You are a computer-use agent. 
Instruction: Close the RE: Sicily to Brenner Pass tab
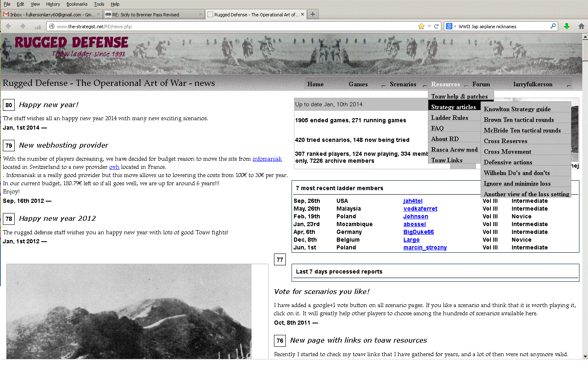tap(200, 14)
